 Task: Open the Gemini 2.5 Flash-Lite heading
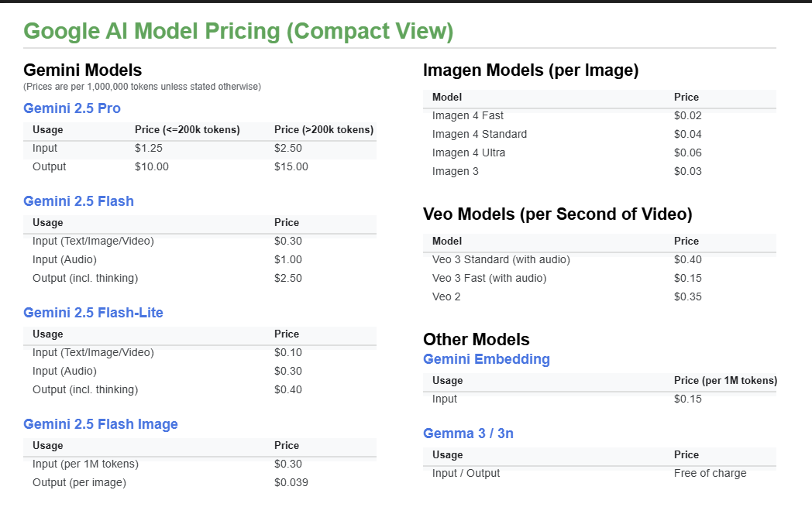point(93,313)
